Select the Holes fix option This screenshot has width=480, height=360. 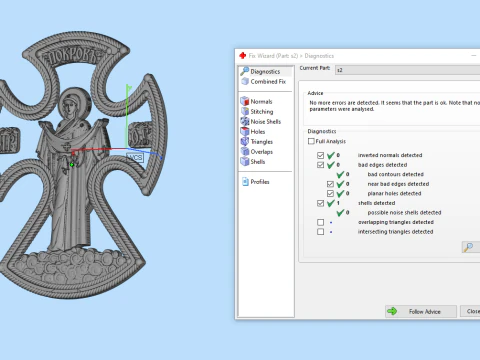tap(258, 131)
